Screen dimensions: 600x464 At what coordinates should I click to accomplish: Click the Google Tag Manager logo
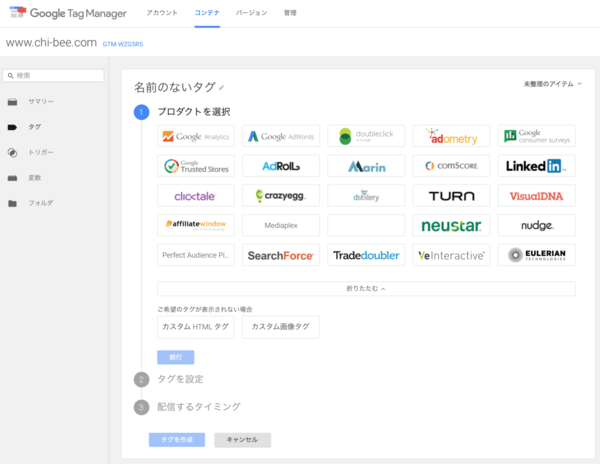68,13
